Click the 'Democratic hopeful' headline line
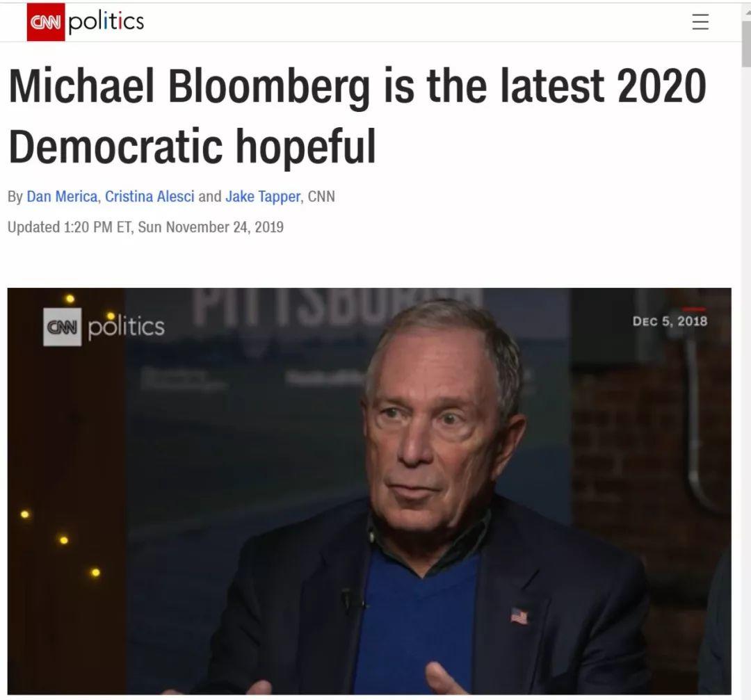This screenshot has height=700, width=751. [192, 145]
